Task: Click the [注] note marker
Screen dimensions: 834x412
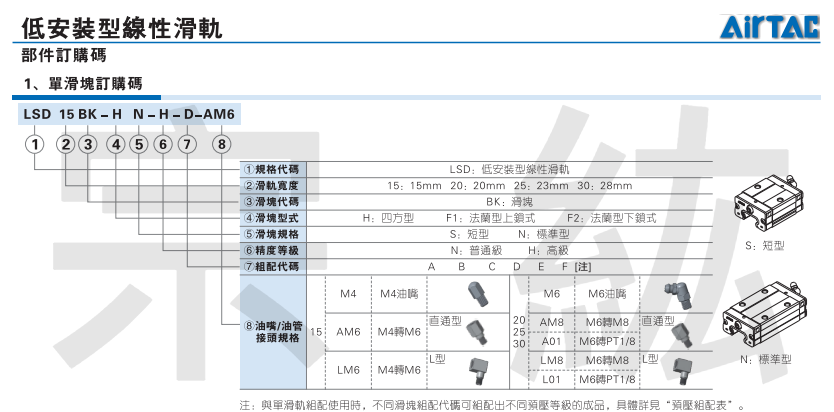Action: [583, 267]
